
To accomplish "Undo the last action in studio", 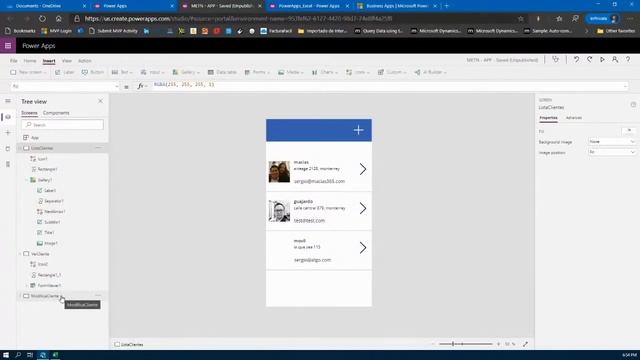I will [576, 60].
